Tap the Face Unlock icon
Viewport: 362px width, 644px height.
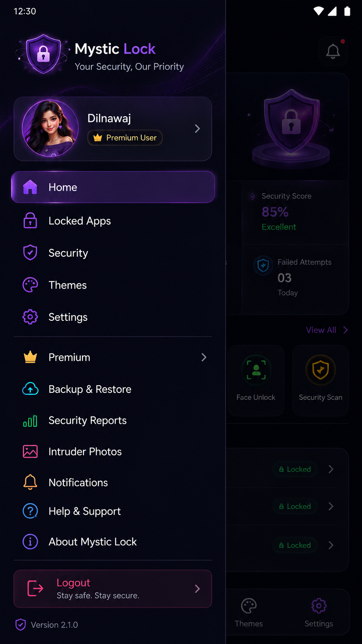(256, 370)
